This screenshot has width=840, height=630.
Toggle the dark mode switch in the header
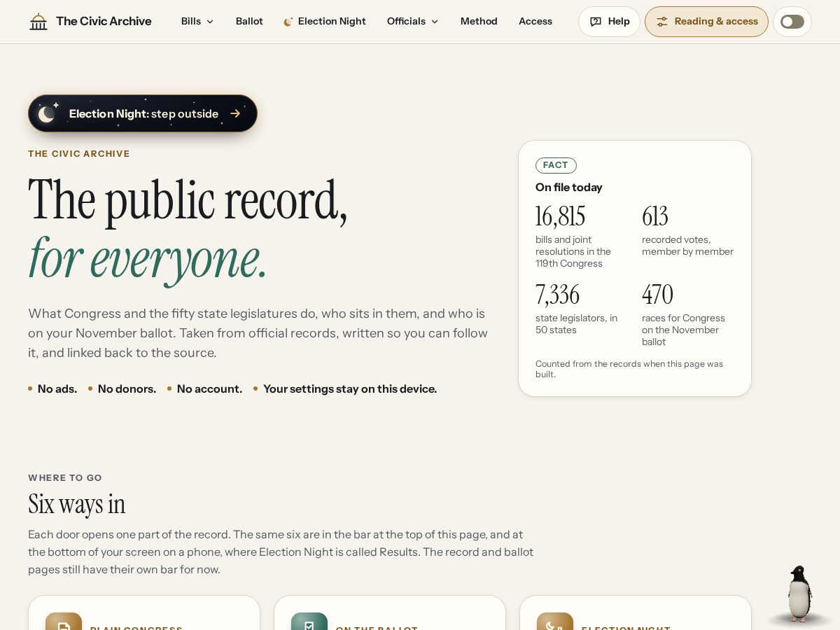(x=792, y=22)
